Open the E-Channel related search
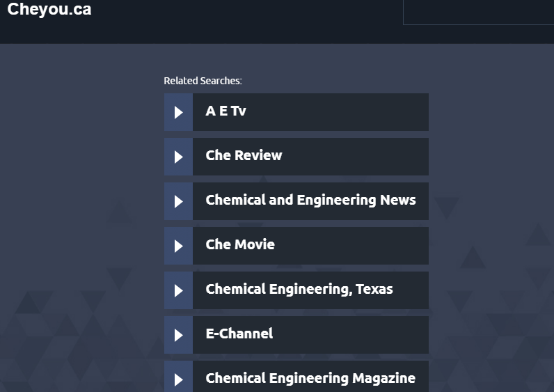 pyautogui.click(x=239, y=334)
